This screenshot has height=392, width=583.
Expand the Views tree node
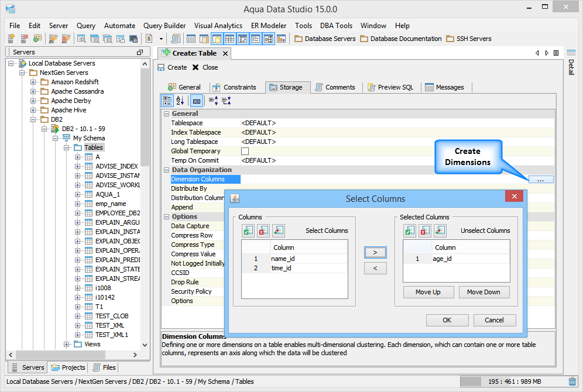coord(67,344)
